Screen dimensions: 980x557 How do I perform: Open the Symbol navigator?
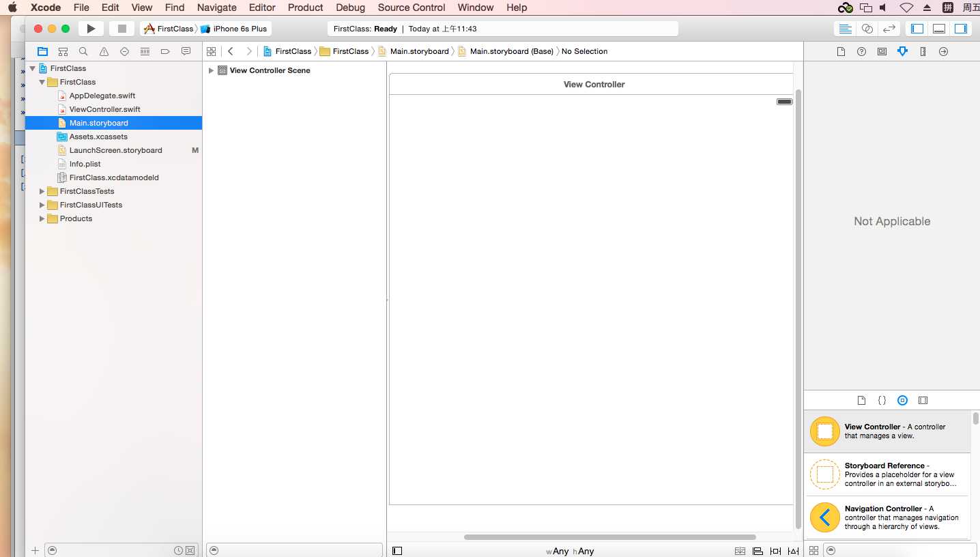(63, 51)
